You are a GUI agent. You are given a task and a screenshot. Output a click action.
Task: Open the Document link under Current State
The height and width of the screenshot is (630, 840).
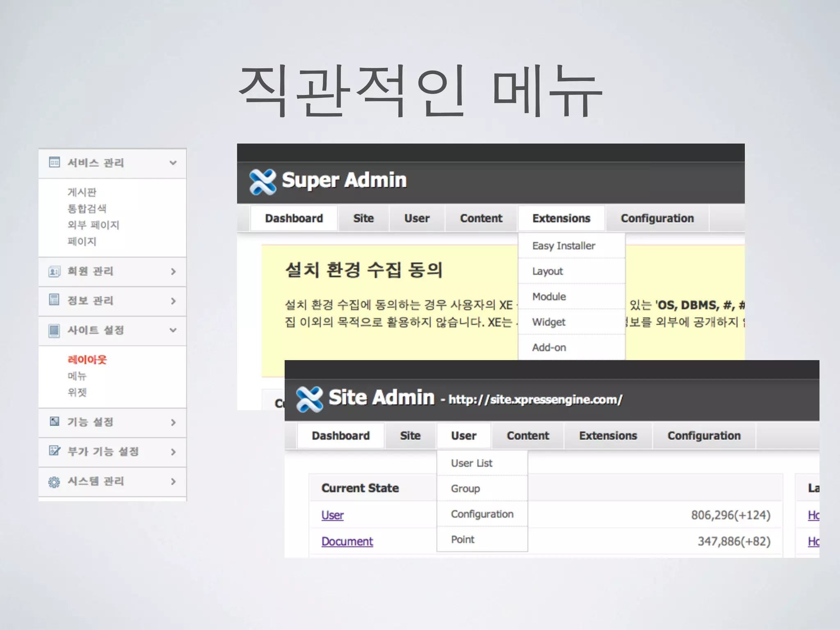(x=347, y=542)
